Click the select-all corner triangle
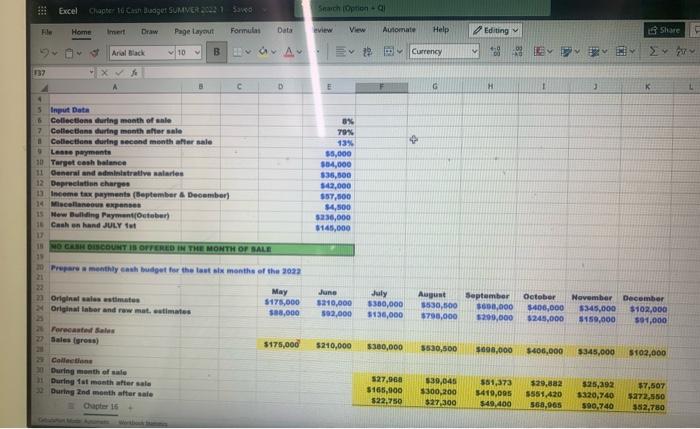This screenshot has width=700, height=429. 45,87
